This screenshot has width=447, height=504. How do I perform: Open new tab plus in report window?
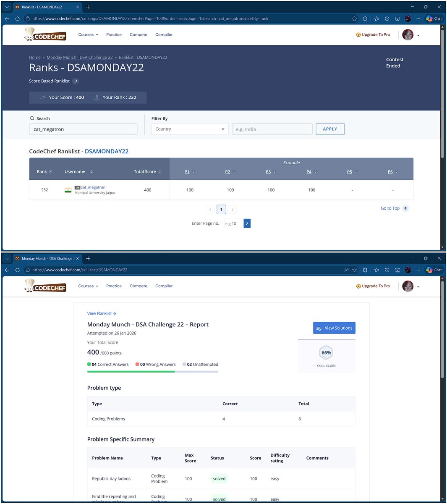click(x=88, y=259)
